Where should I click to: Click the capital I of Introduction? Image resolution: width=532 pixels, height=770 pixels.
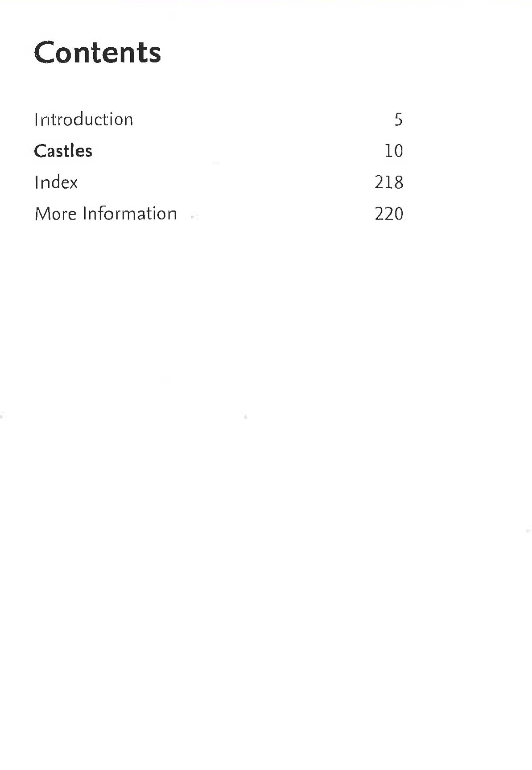[36, 120]
